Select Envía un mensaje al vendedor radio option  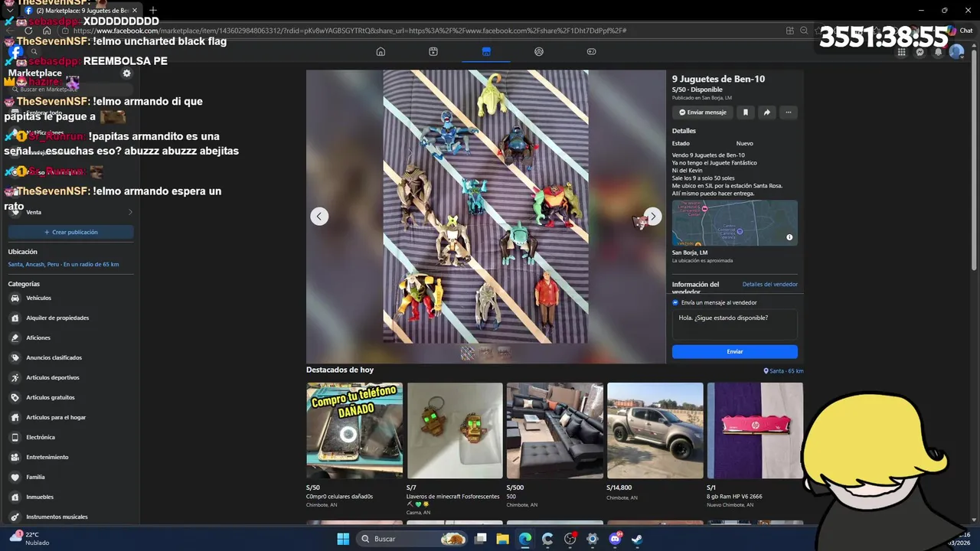[675, 302]
